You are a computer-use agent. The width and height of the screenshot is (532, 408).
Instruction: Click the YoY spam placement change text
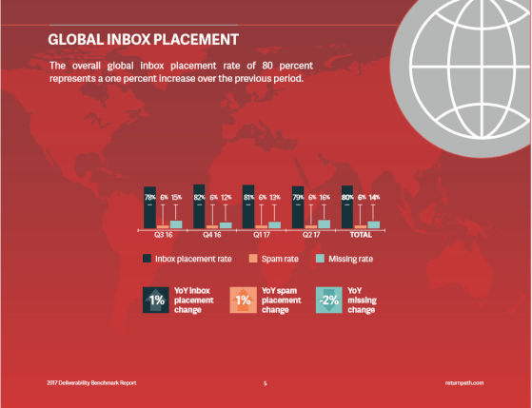(x=282, y=301)
